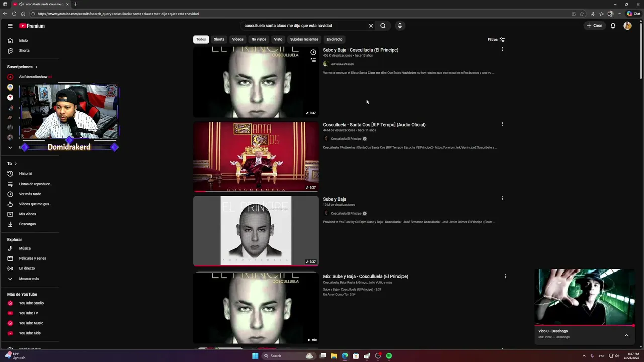The image size is (644, 362).
Task: Open options for Sube y Baja - Cosculluela (El Principe)
Action: (x=502, y=49)
